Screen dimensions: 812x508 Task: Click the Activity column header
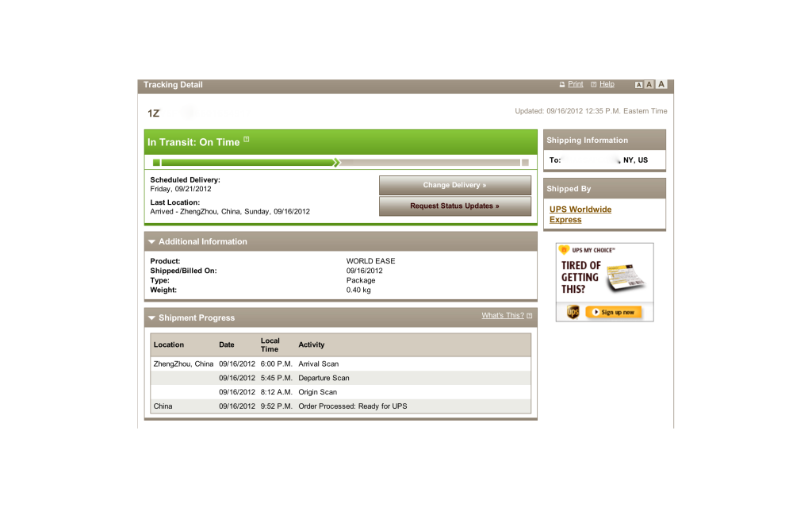coord(311,344)
